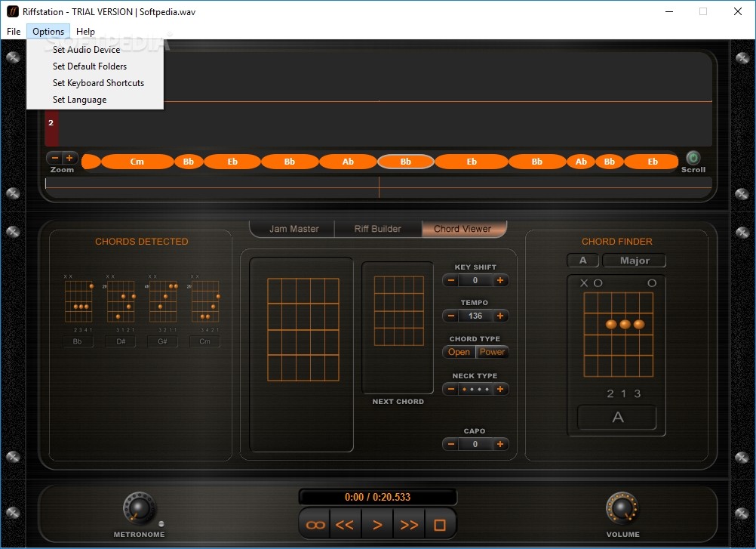Click the current chord fretboard grid

(303, 329)
